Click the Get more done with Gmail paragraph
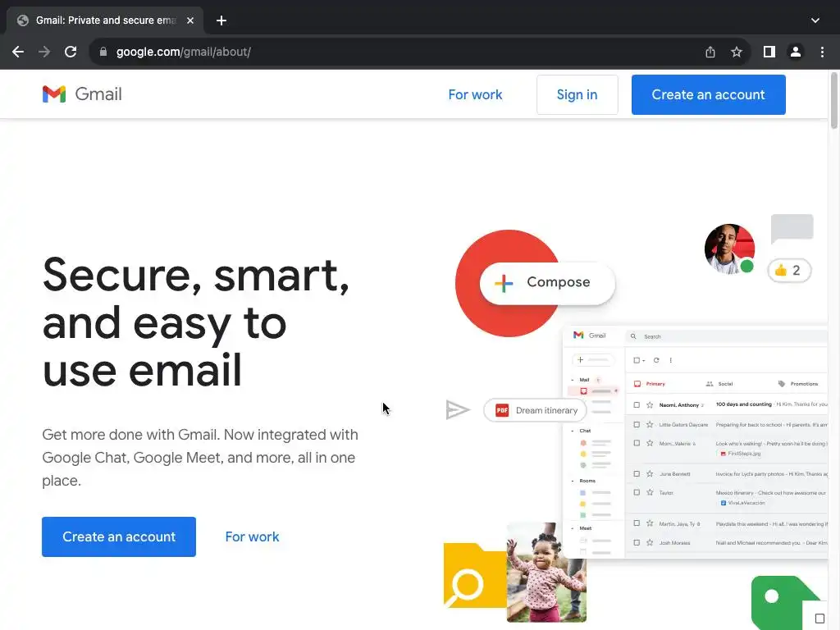 click(200, 458)
